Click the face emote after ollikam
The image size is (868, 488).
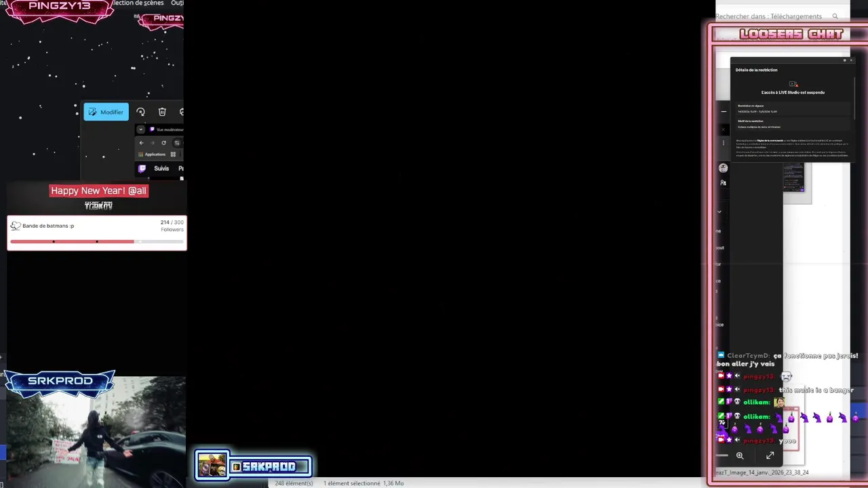click(780, 402)
